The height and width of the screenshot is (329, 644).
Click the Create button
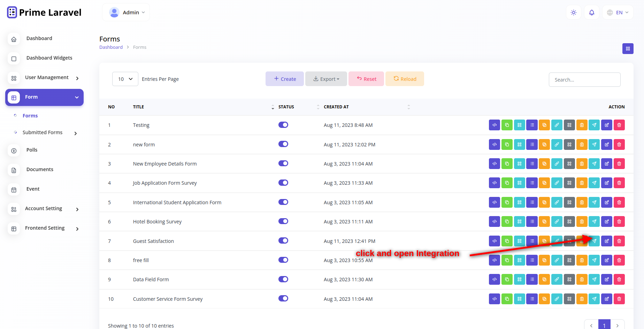[x=285, y=79]
